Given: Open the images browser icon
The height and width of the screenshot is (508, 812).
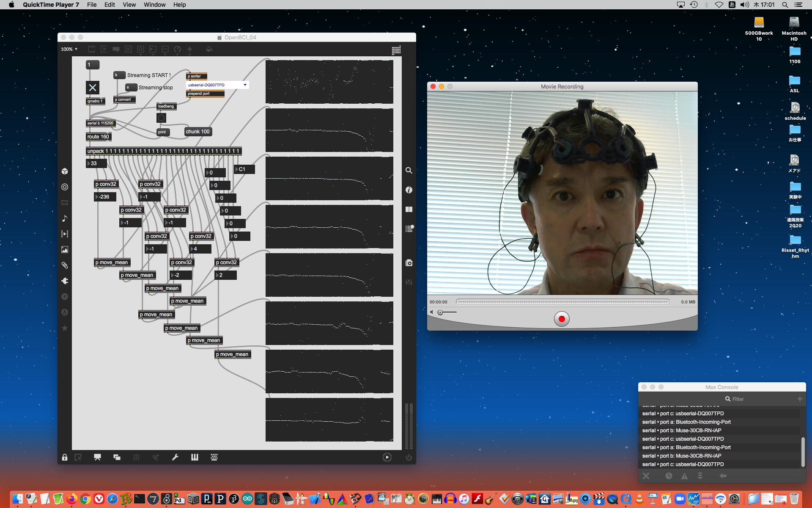Looking at the screenshot, I should click(x=65, y=250).
